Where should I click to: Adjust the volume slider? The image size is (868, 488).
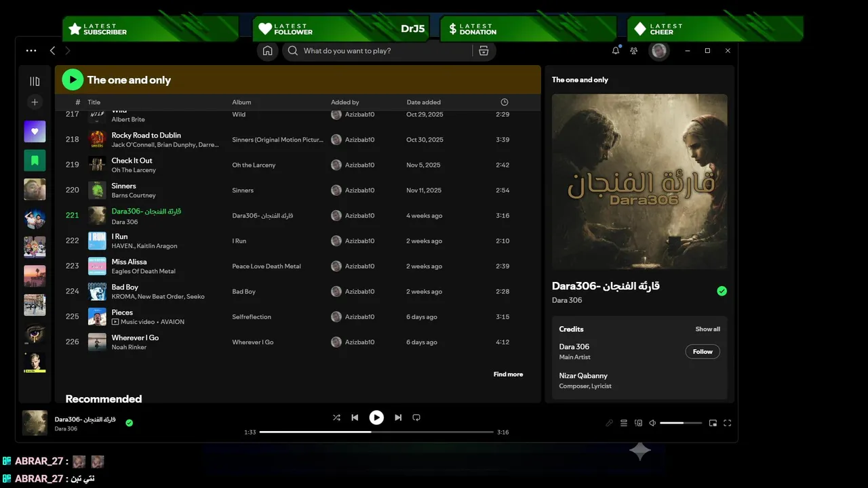point(681,423)
